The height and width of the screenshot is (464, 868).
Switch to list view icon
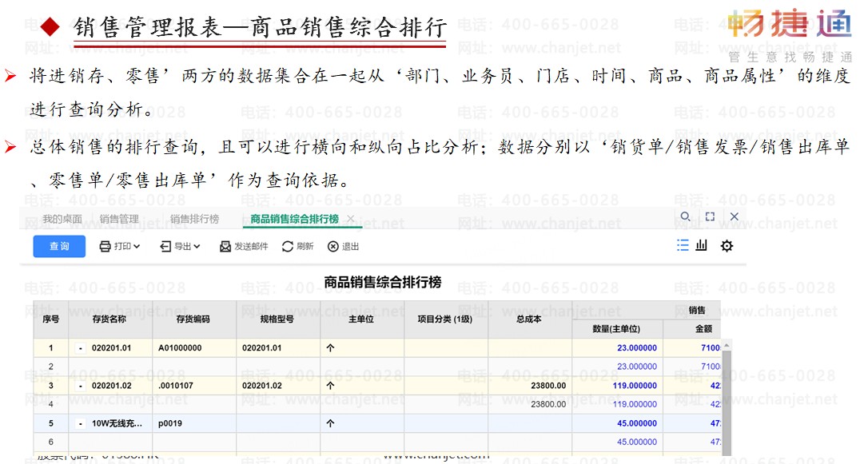(x=683, y=245)
